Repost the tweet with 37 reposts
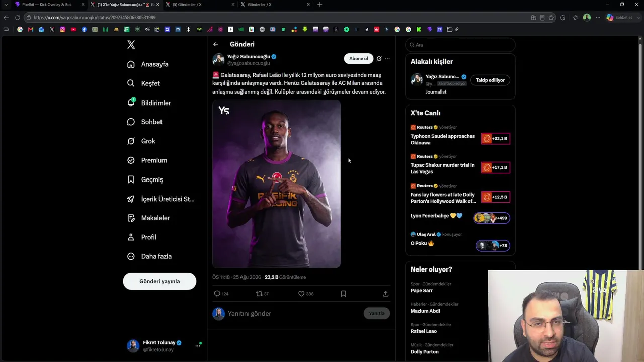The image size is (644, 362). 259,294
